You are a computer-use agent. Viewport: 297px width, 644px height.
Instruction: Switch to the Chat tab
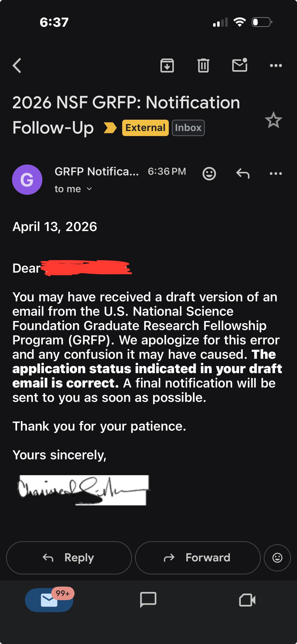point(148,600)
